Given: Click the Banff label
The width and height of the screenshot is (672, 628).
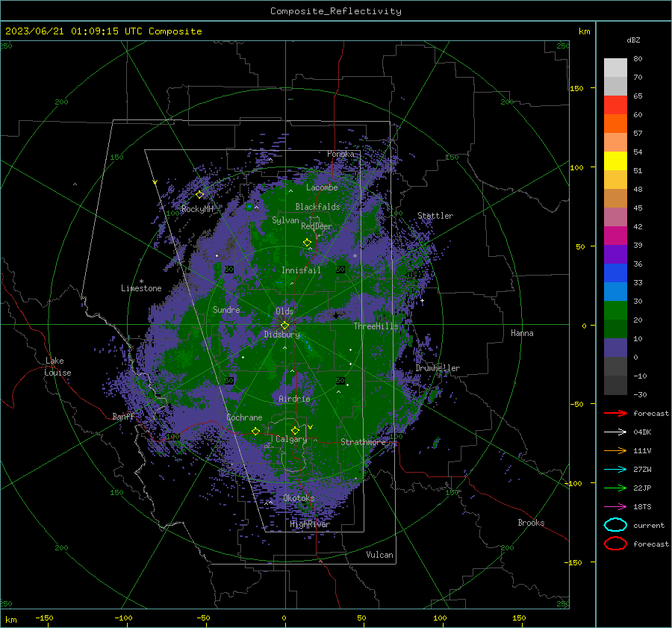Looking at the screenshot, I should (123, 416).
